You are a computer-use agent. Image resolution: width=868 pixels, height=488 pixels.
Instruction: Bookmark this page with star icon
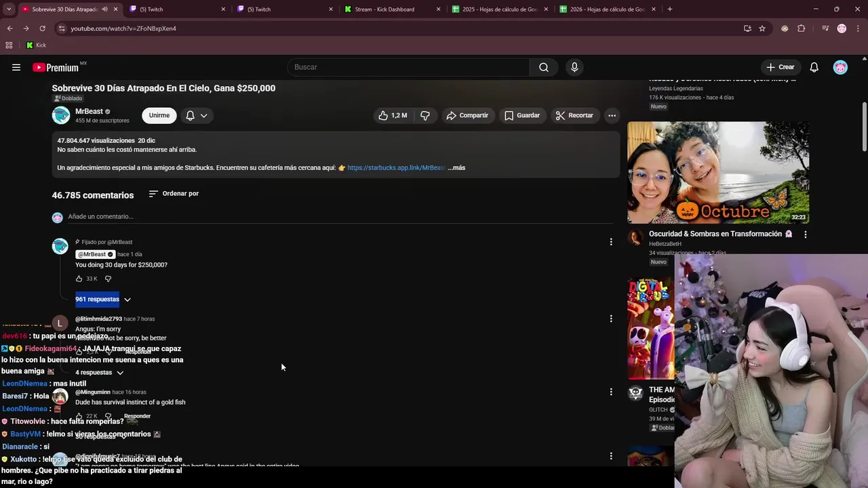(x=762, y=28)
